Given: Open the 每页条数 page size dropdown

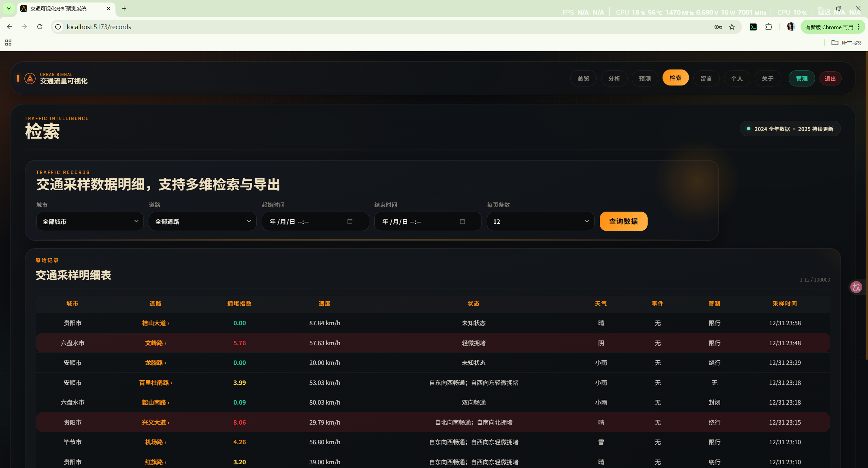Looking at the screenshot, I should pos(540,221).
